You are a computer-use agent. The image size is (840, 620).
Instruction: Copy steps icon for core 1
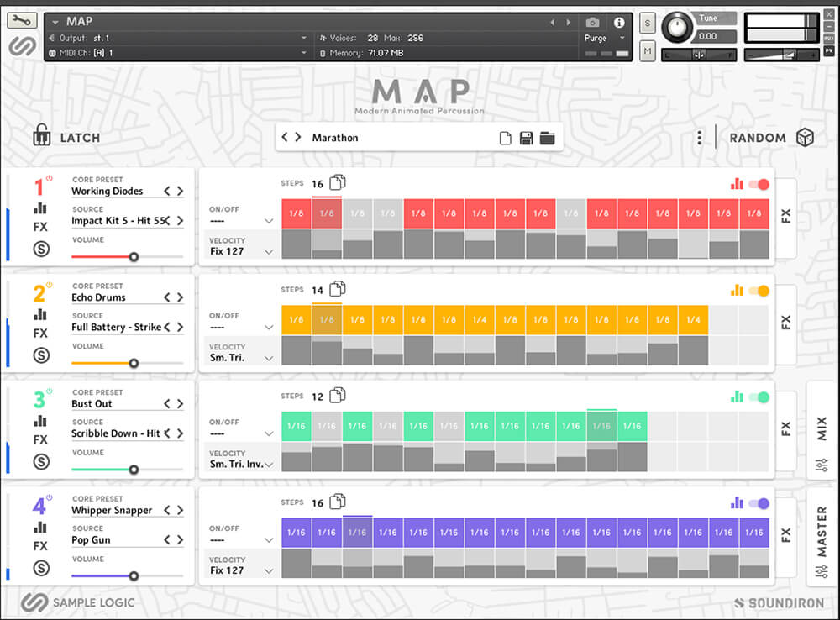[337, 183]
